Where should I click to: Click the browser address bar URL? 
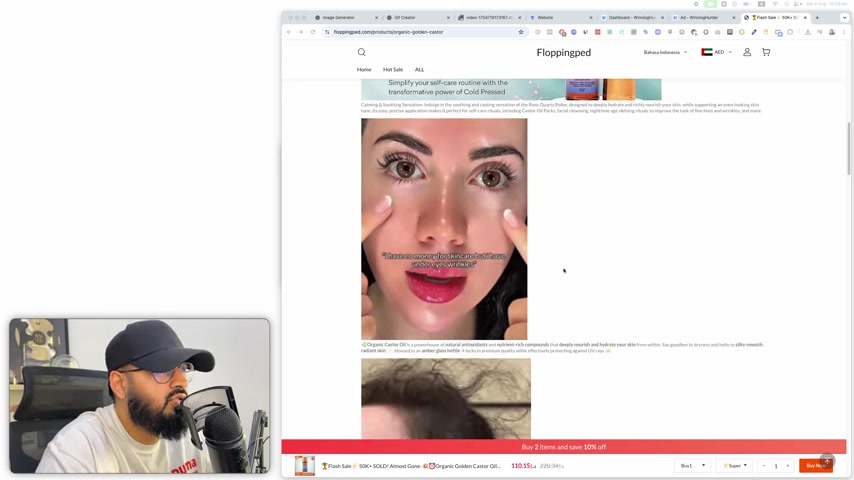point(388,32)
